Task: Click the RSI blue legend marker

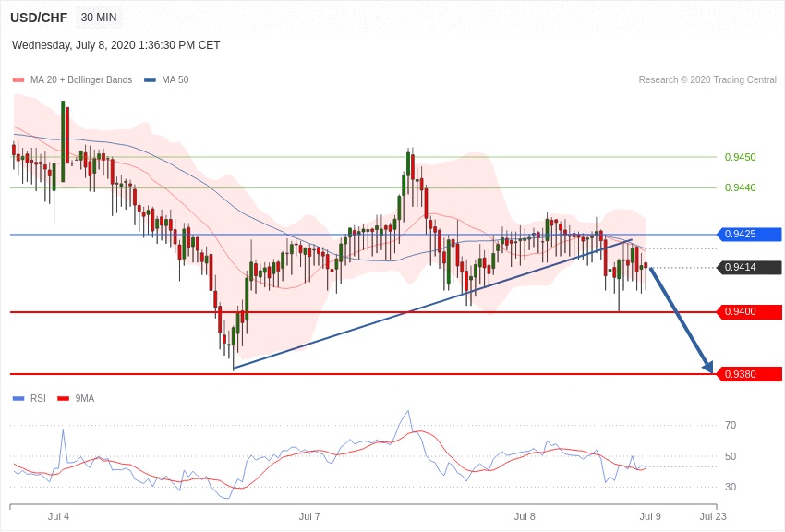Action: [x=18, y=399]
